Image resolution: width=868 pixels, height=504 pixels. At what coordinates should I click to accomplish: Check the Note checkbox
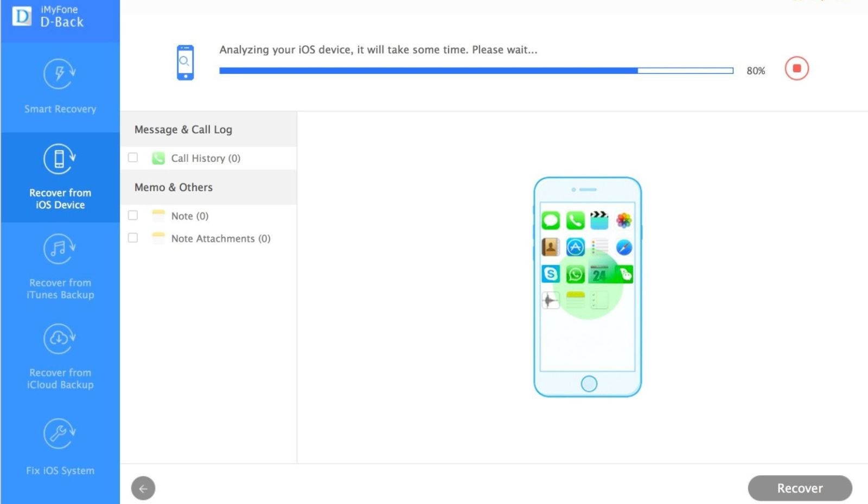[x=132, y=215]
